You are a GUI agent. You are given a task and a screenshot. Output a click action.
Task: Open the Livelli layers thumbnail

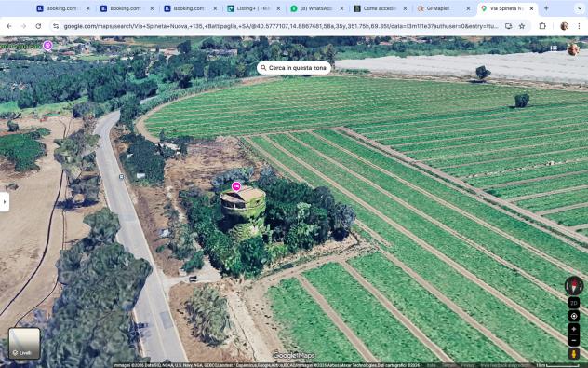(x=24, y=343)
